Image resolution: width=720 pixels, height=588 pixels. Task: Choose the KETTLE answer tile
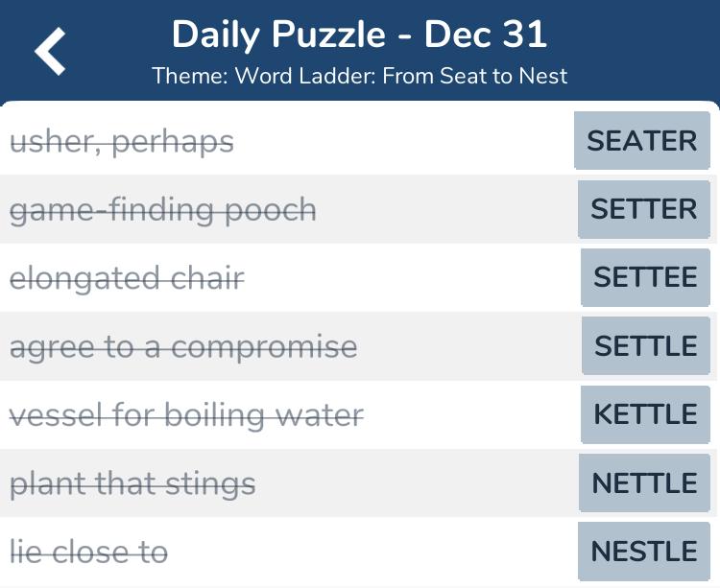645,414
